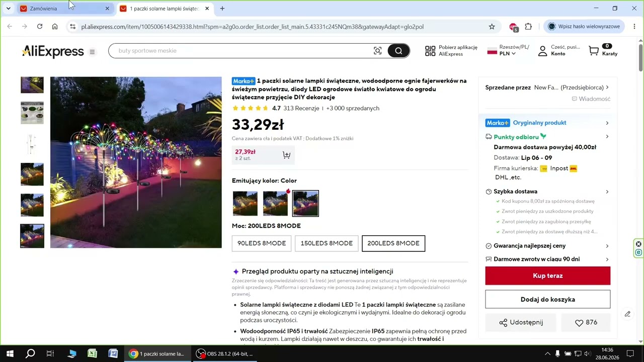
Task: Click Wpisz hasło wielowyrazowe button
Action: [584, 27]
